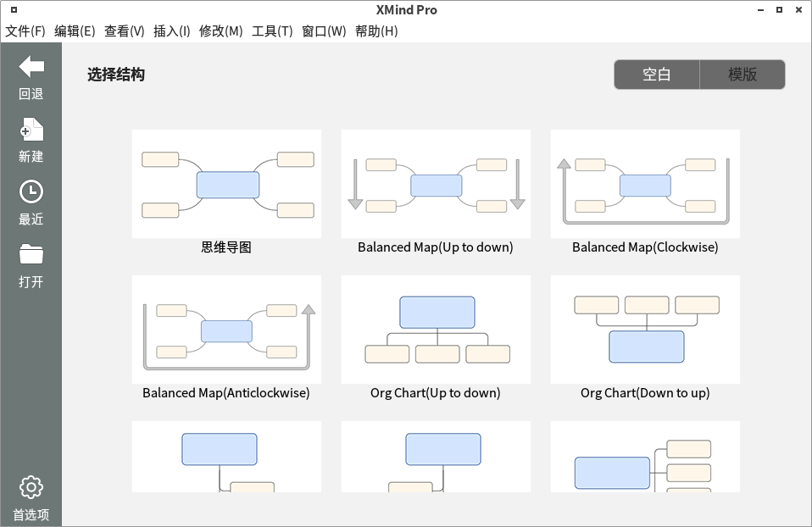Click the back arrow icon (回退)

(31, 67)
